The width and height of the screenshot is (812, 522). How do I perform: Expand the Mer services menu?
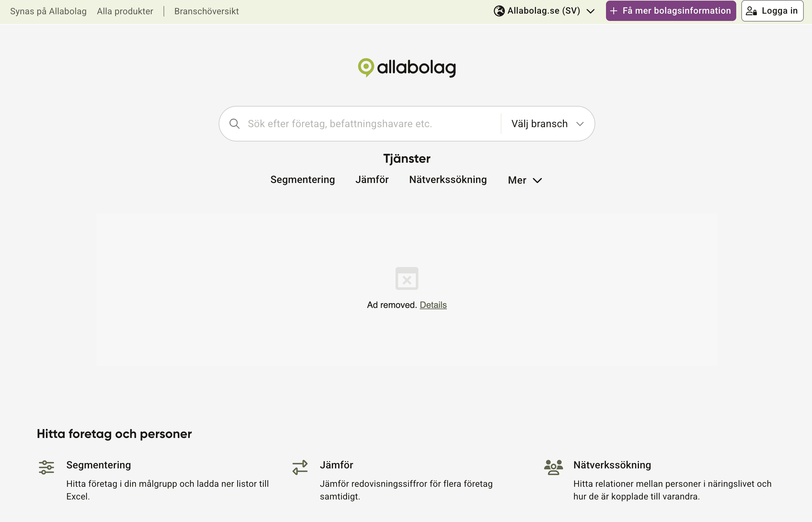[525, 180]
